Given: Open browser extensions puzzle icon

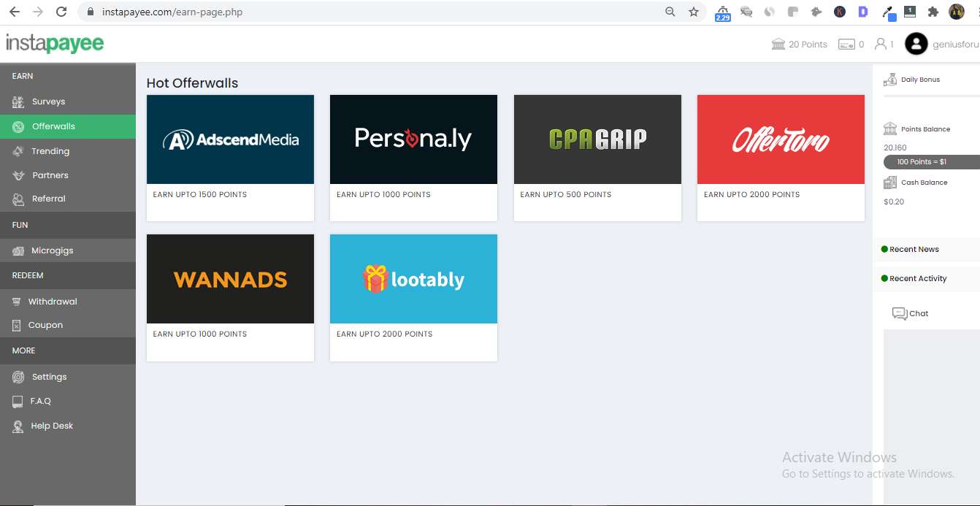Looking at the screenshot, I should pos(933,12).
